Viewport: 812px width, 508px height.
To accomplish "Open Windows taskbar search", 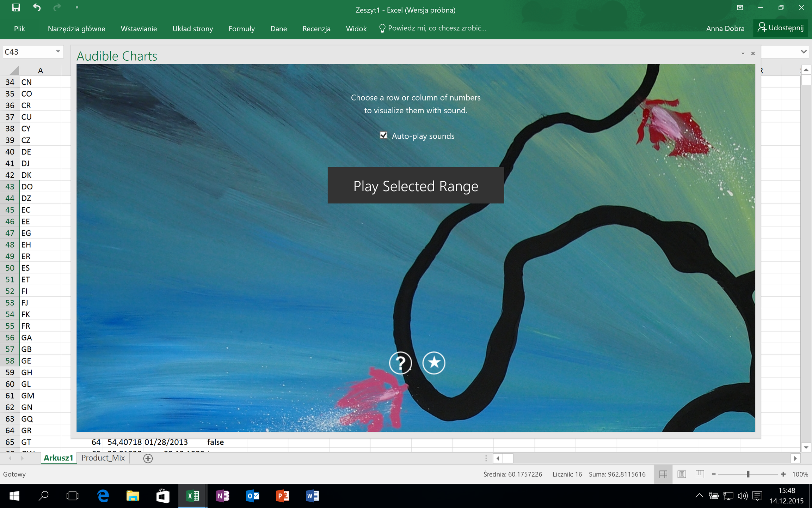I will click(x=44, y=496).
